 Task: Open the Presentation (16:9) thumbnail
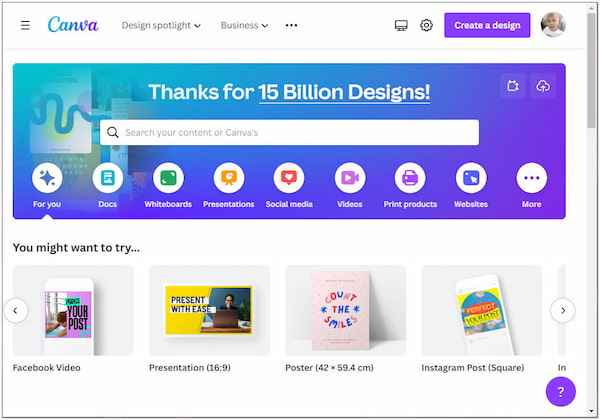point(209,310)
